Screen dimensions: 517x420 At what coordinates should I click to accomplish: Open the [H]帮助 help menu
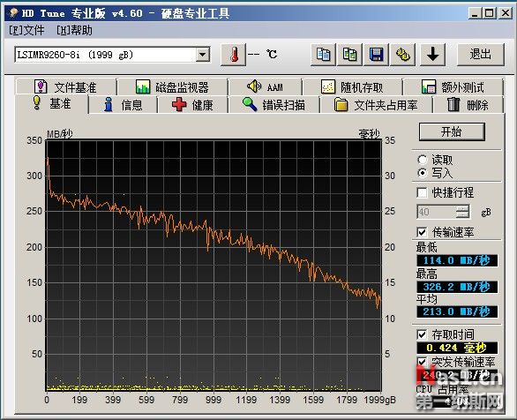click(74, 30)
